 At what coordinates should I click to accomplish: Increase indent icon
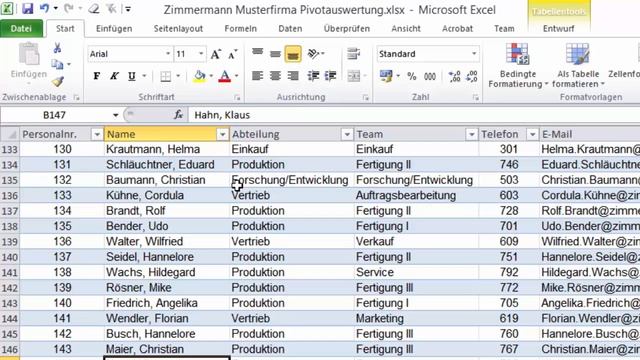[x=330, y=76]
